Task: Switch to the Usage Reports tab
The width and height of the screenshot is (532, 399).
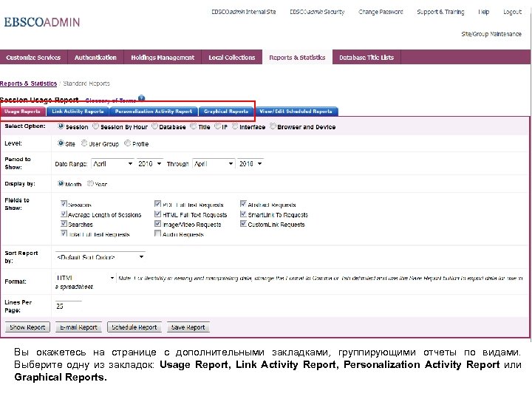Action: click(22, 112)
